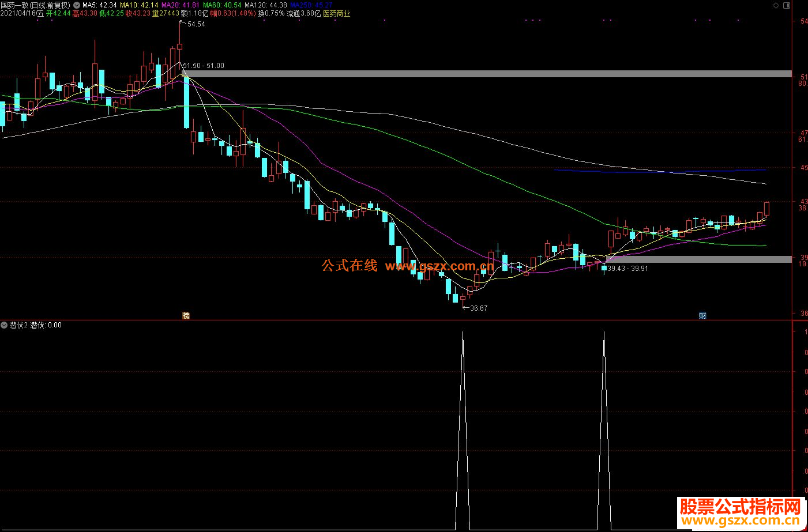Click the open price 开42.44
Screen dimensions: 808x532
(x=58, y=13)
